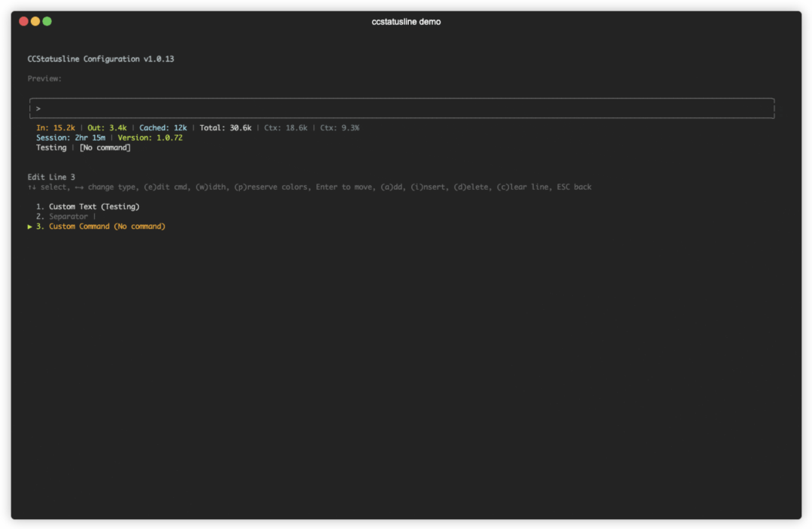The image size is (812, 529).
Task: Click the 'Total: 30.6k' preview widget
Action: (x=226, y=128)
